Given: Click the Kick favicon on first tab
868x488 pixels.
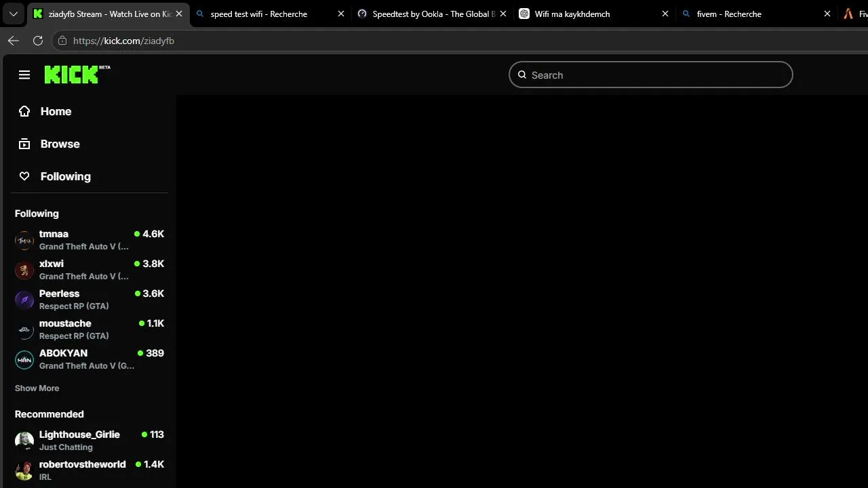Looking at the screenshot, I should click(x=38, y=14).
